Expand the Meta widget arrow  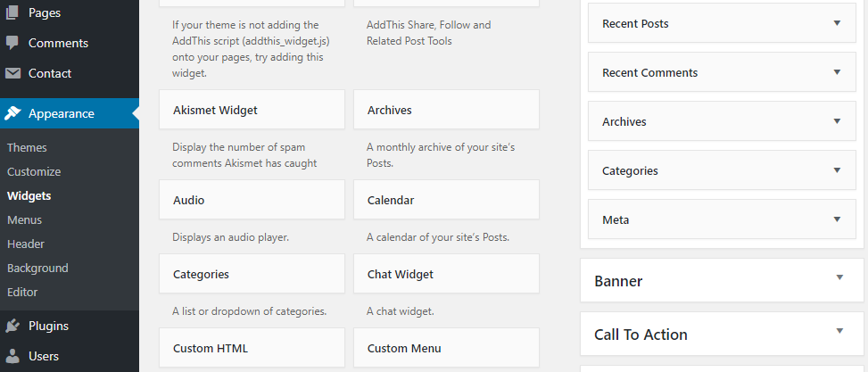(837, 219)
